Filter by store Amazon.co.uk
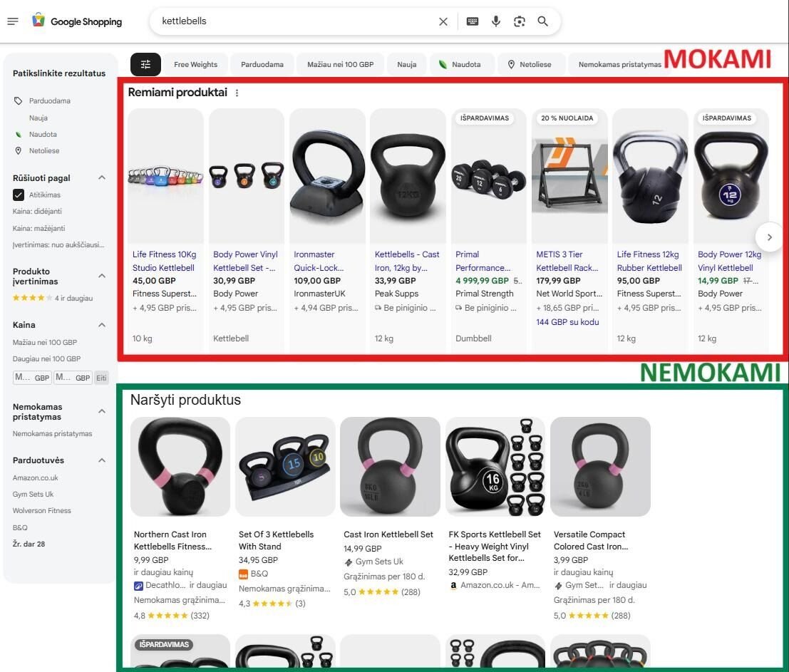Viewport: 789px width, 672px height. point(35,478)
